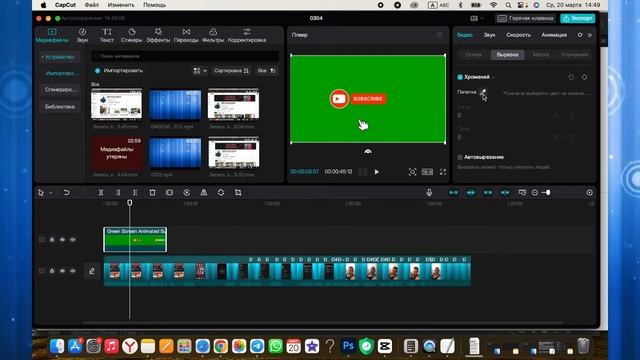Expand more inspector tabs with double chevron

590,35
